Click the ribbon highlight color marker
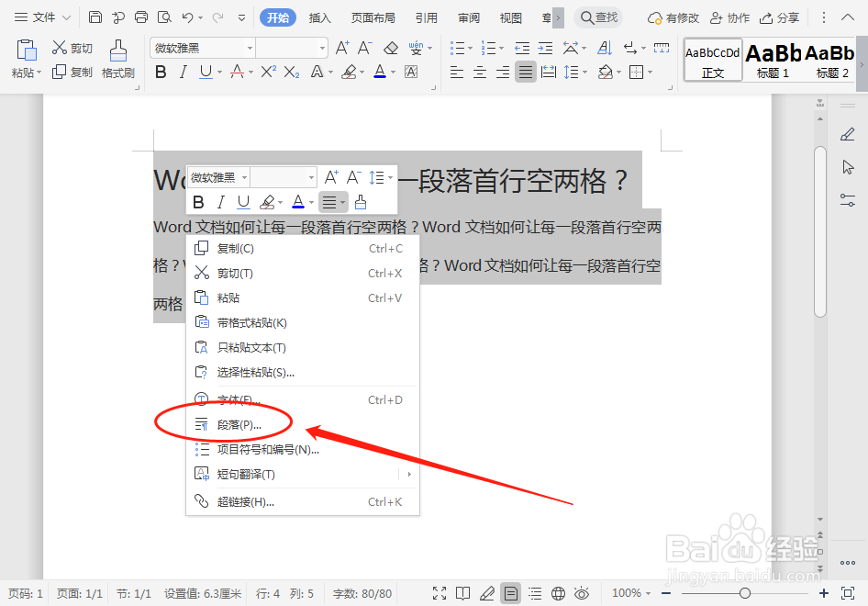Screen dimensions: 868x606 (x=349, y=72)
